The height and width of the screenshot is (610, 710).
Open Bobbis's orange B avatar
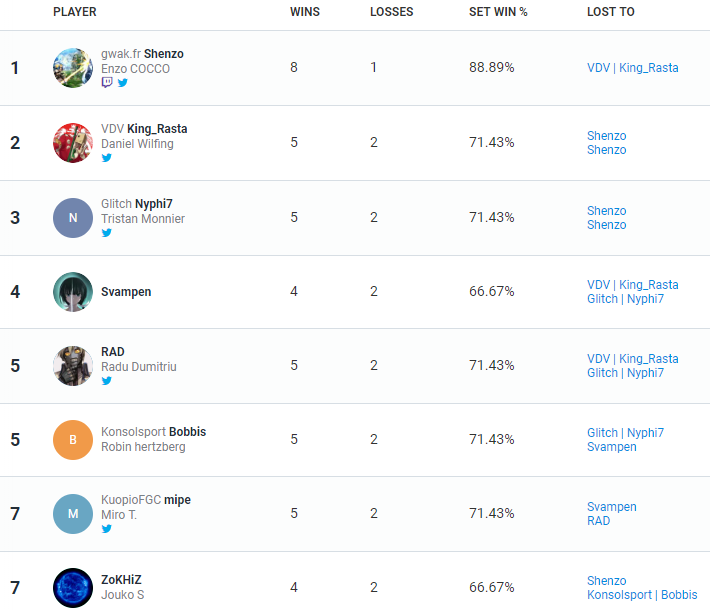pos(73,440)
